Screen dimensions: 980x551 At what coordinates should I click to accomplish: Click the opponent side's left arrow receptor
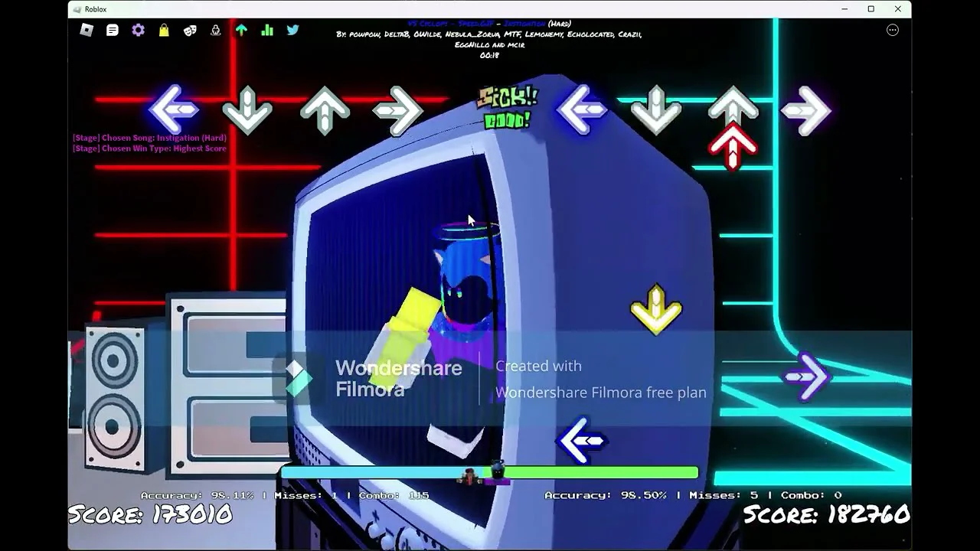coord(174,109)
